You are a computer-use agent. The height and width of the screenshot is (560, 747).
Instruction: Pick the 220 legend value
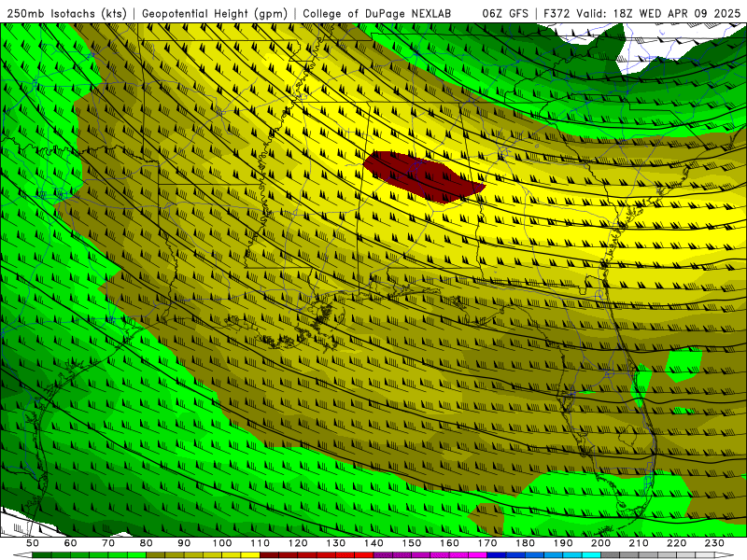click(x=676, y=543)
